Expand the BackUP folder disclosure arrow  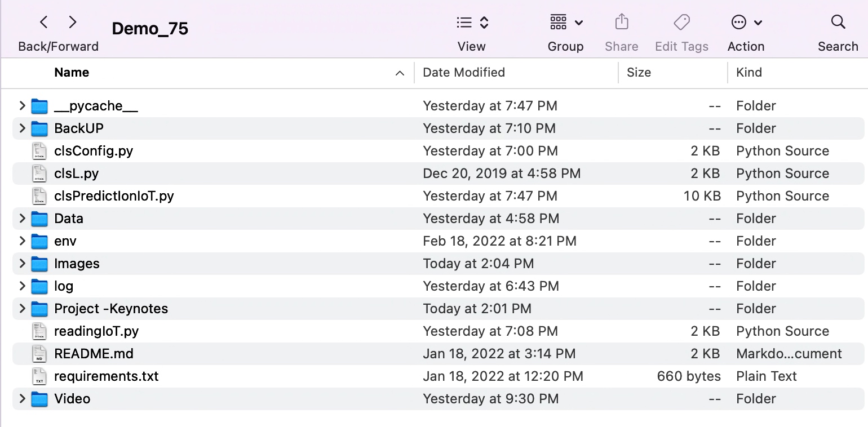pos(22,128)
